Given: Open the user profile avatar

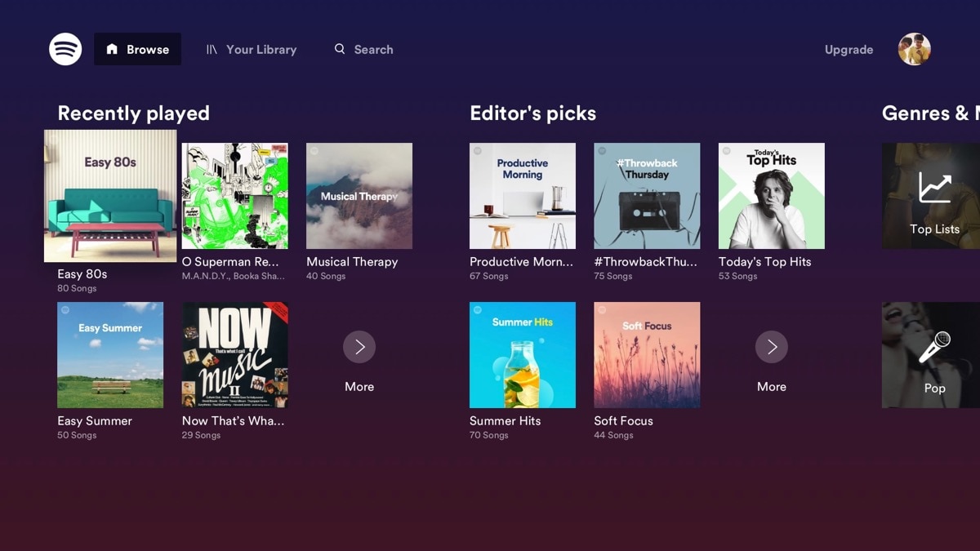Looking at the screenshot, I should coord(914,49).
